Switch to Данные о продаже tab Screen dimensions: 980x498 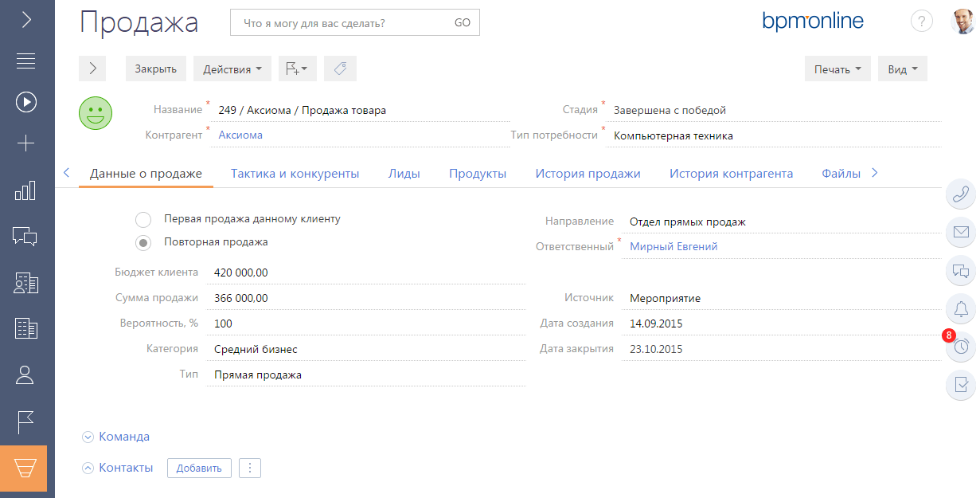146,174
